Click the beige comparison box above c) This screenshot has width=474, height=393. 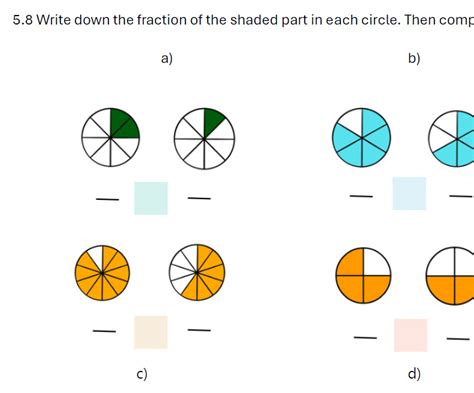[151, 332]
